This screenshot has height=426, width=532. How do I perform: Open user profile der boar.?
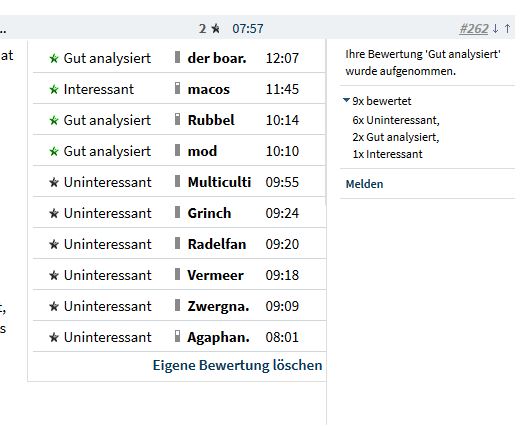coord(217,58)
